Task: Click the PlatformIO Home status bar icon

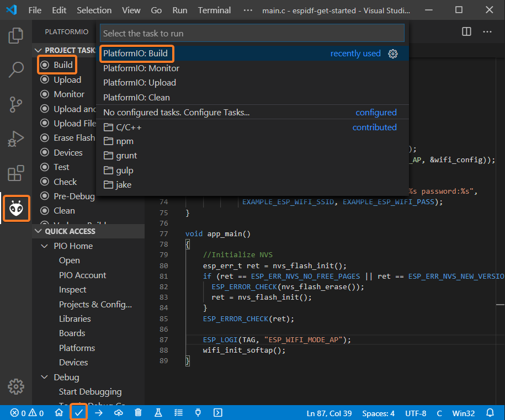Action: 59,413
